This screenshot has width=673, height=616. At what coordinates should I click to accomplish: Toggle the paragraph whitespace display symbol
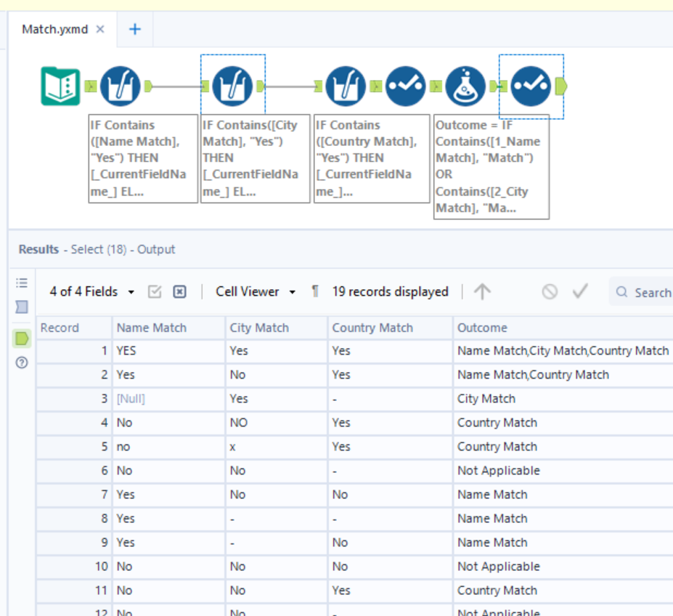[314, 292]
